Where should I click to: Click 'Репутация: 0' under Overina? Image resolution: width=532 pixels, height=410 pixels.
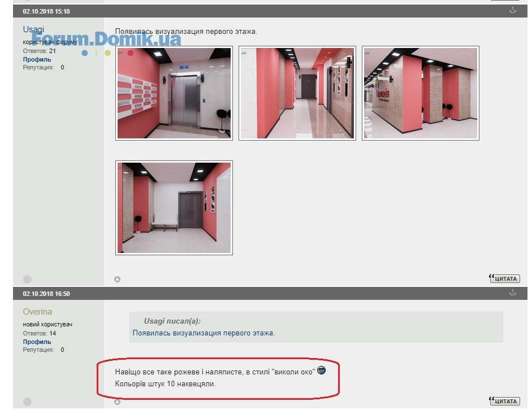[44, 350]
